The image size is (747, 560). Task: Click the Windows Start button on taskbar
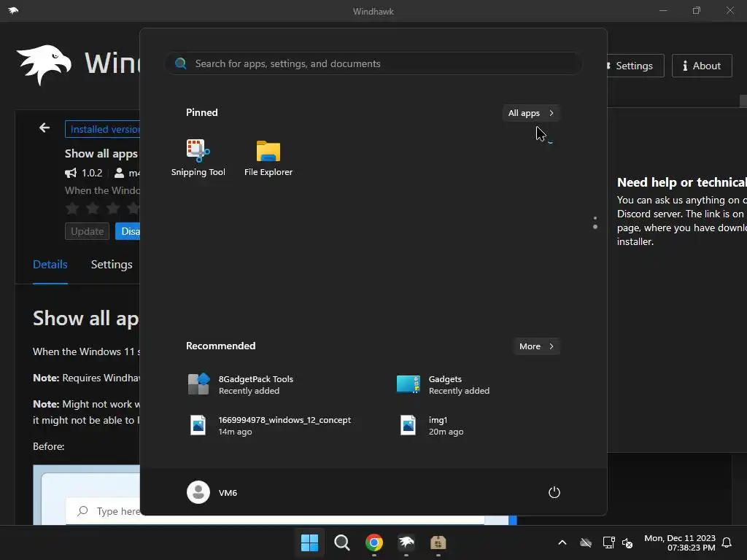click(309, 542)
